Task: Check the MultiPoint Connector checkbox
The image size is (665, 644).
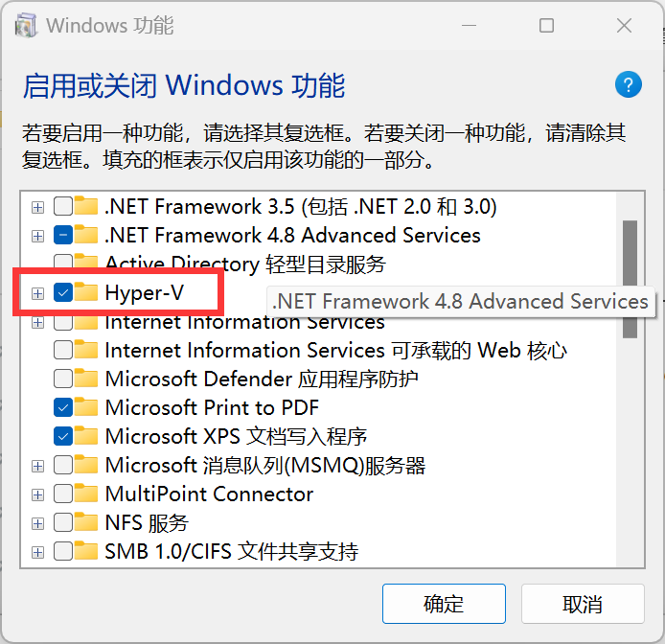Action: click(63, 494)
